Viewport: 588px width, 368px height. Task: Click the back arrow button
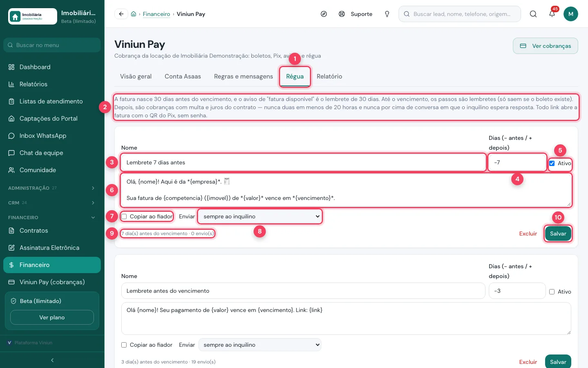pos(121,14)
